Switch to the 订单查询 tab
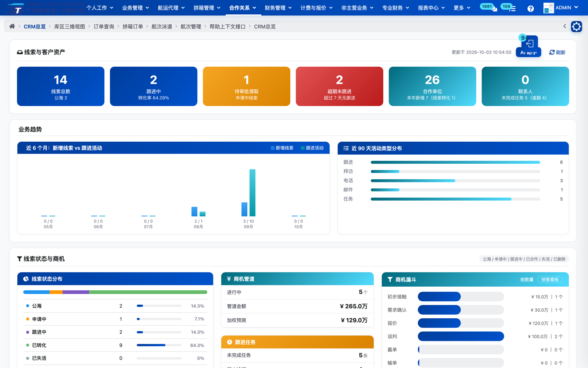 point(104,26)
